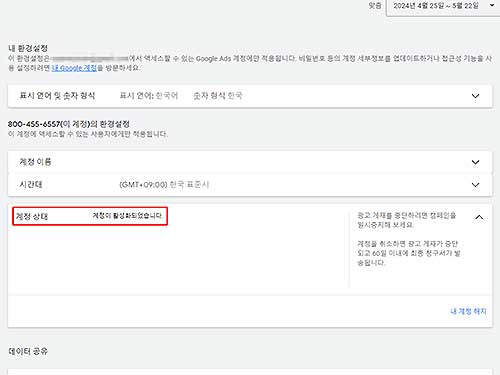Expand the 계정 이름 row chevron
The image size is (500, 375).
coord(475,162)
